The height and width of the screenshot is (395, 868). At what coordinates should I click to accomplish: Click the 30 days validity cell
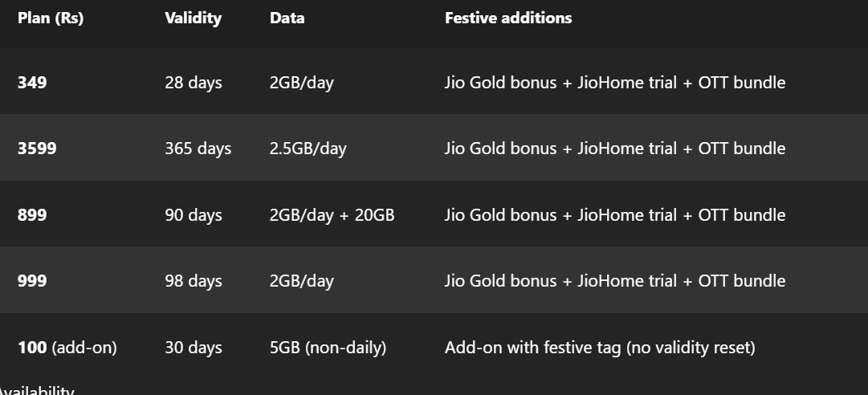(x=194, y=348)
